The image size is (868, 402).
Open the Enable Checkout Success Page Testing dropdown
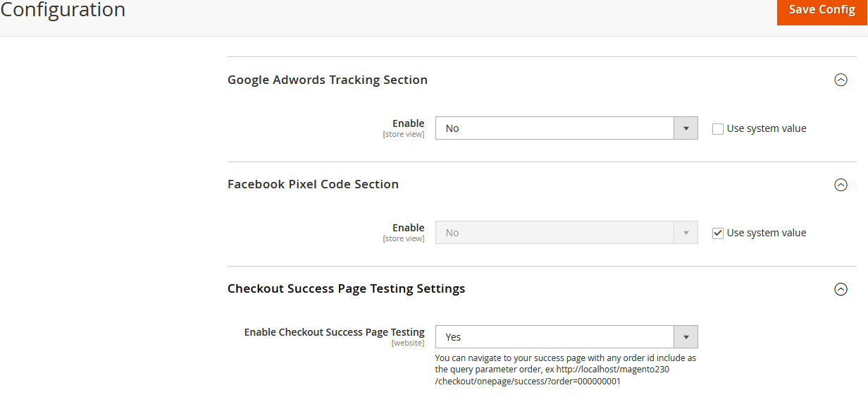point(566,337)
